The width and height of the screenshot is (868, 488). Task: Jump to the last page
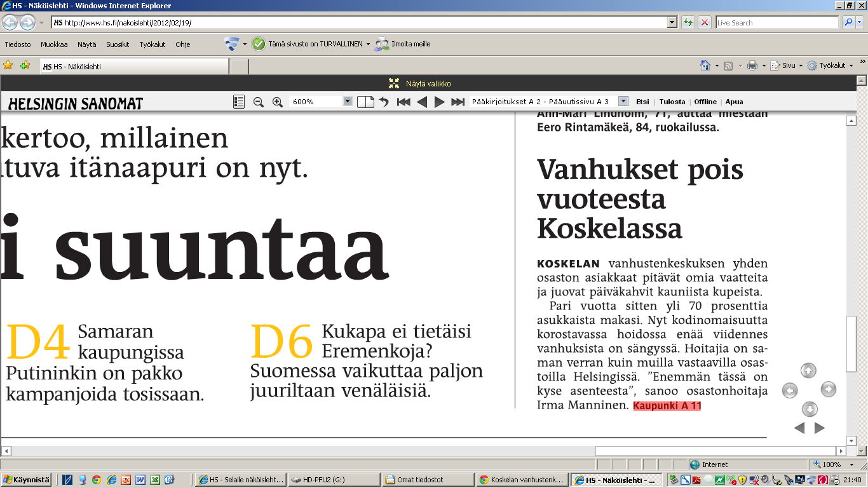point(458,102)
